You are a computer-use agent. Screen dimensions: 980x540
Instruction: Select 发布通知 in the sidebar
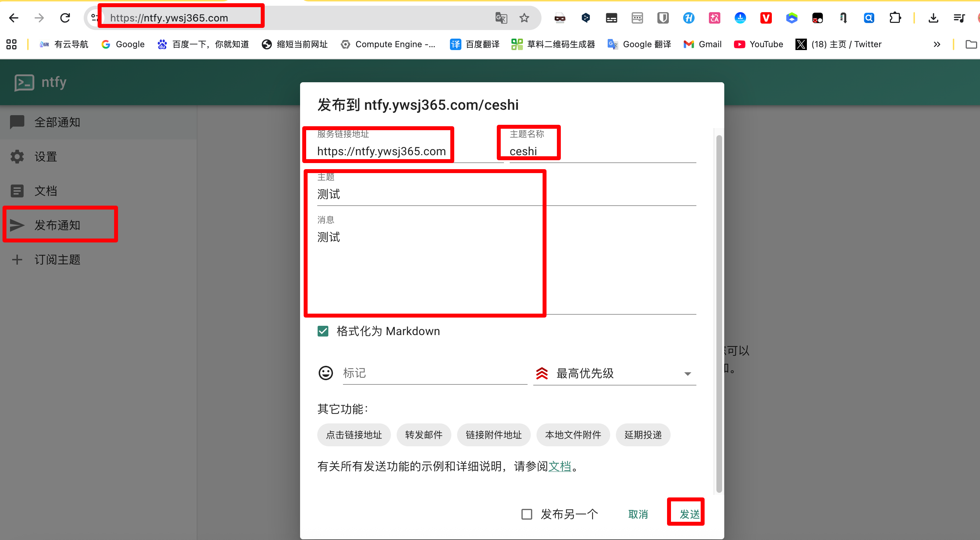98,225
